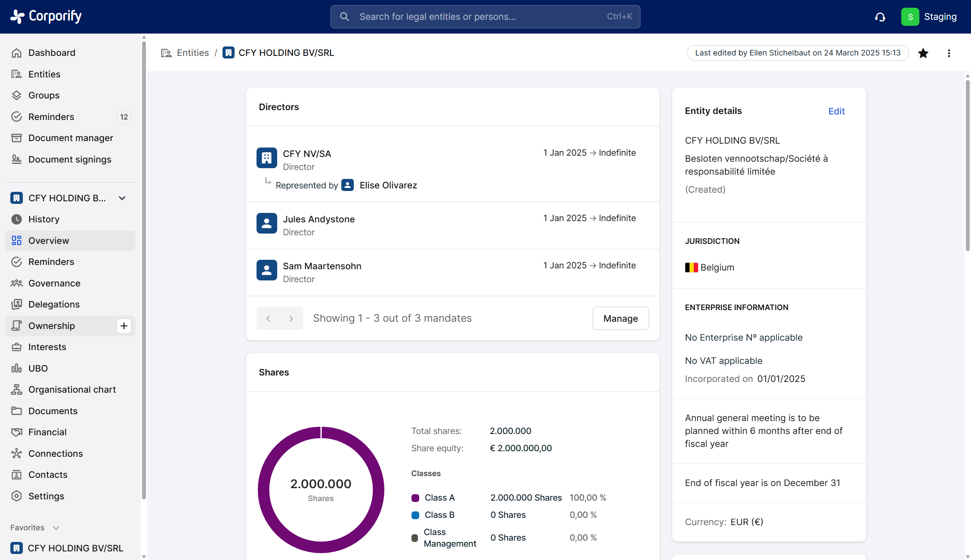Go to next page of mandates
971x560 pixels.
point(291,318)
